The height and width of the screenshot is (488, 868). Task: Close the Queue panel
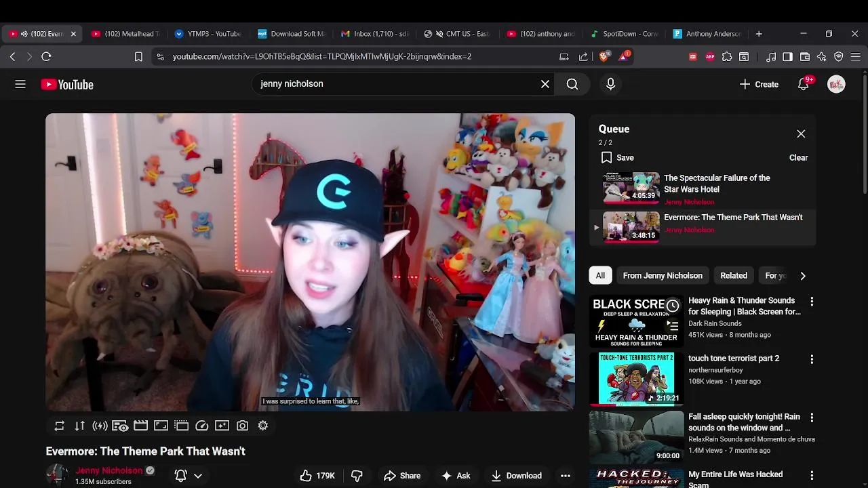click(801, 134)
